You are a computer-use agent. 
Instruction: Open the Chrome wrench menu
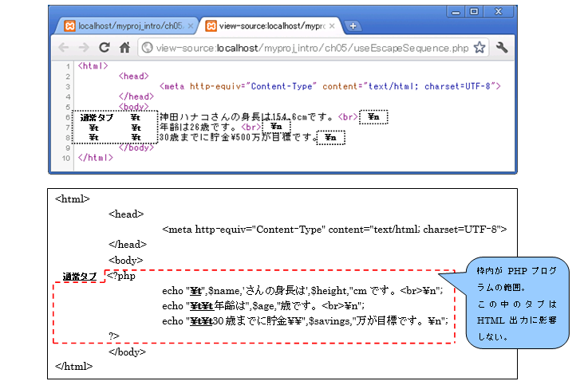pos(502,48)
